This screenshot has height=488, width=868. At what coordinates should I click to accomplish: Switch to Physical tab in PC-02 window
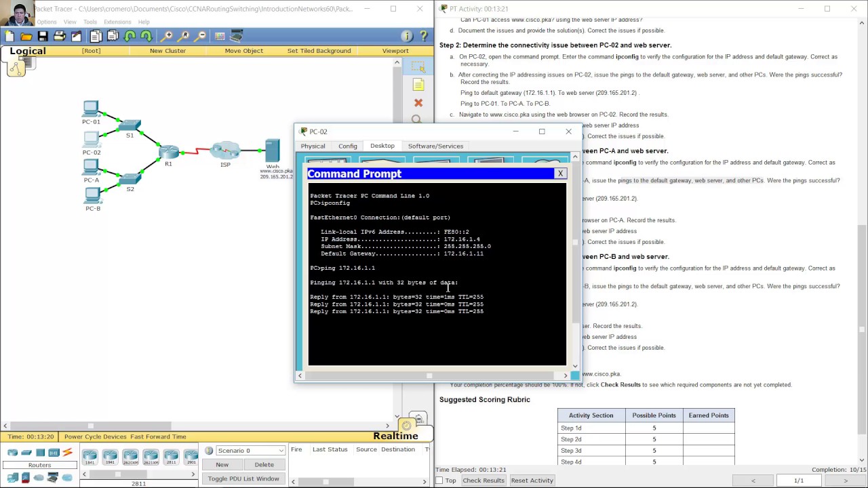coord(313,146)
